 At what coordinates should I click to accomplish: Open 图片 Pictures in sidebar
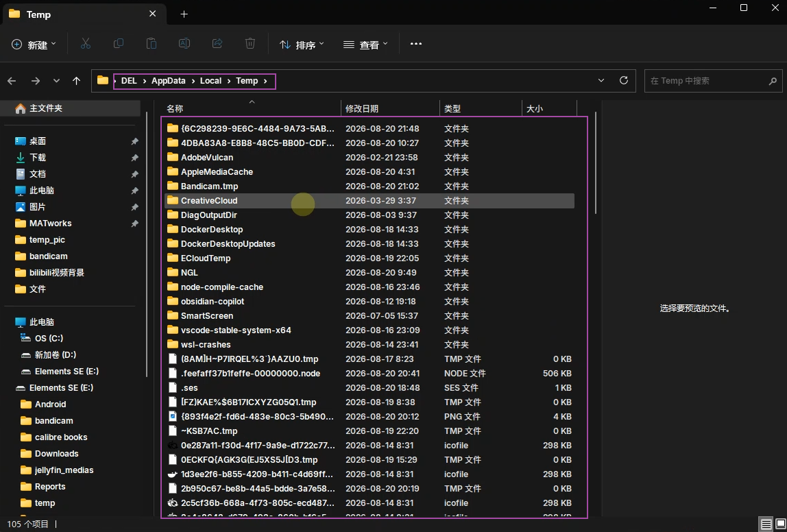pyautogui.click(x=38, y=207)
